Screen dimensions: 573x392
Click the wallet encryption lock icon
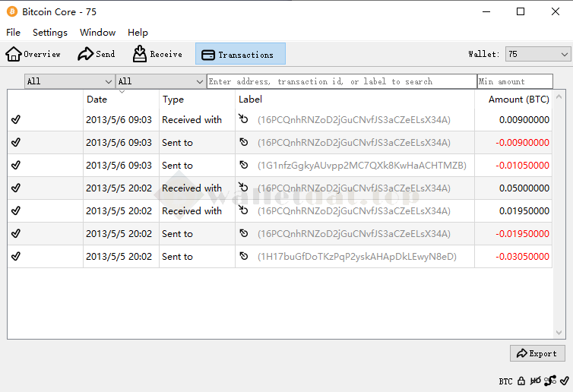click(521, 381)
